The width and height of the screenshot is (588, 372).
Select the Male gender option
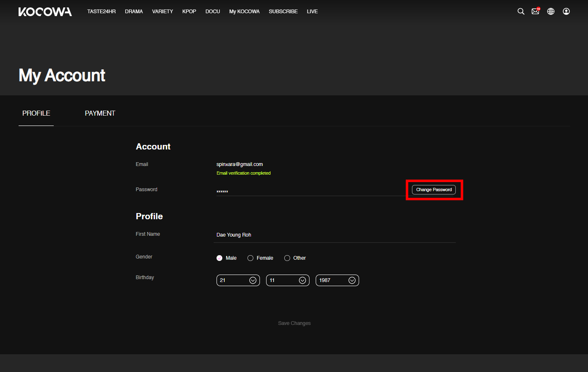(226, 258)
